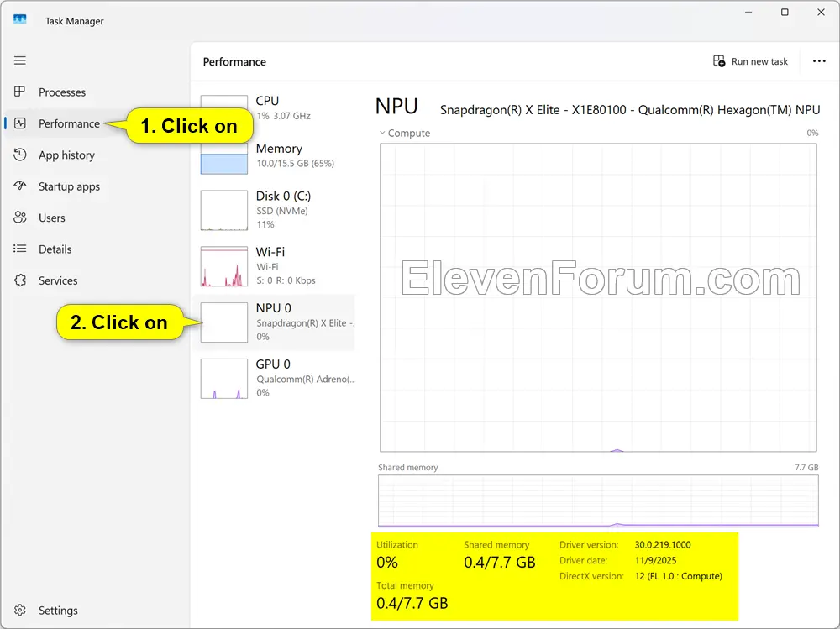The width and height of the screenshot is (840, 629).
Task: Minimize the Task Manager window
Action: coord(748,12)
